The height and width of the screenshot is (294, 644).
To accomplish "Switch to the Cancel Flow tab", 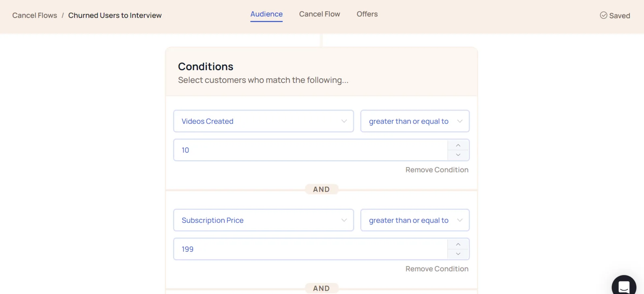I will pyautogui.click(x=320, y=14).
